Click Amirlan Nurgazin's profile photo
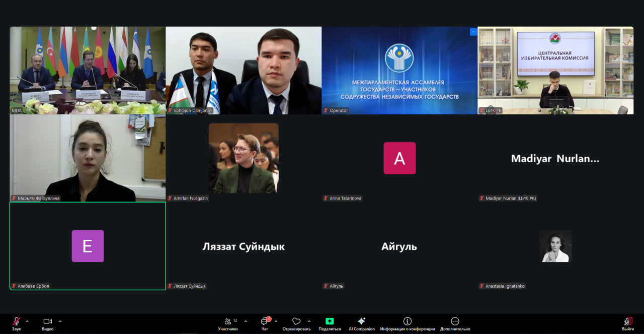The height and width of the screenshot is (334, 644). click(x=244, y=158)
